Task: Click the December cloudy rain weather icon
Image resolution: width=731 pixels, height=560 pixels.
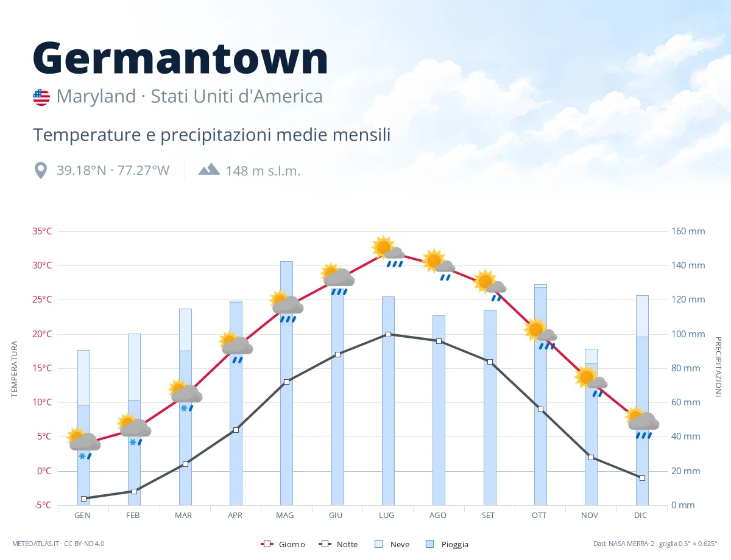Action: click(642, 422)
